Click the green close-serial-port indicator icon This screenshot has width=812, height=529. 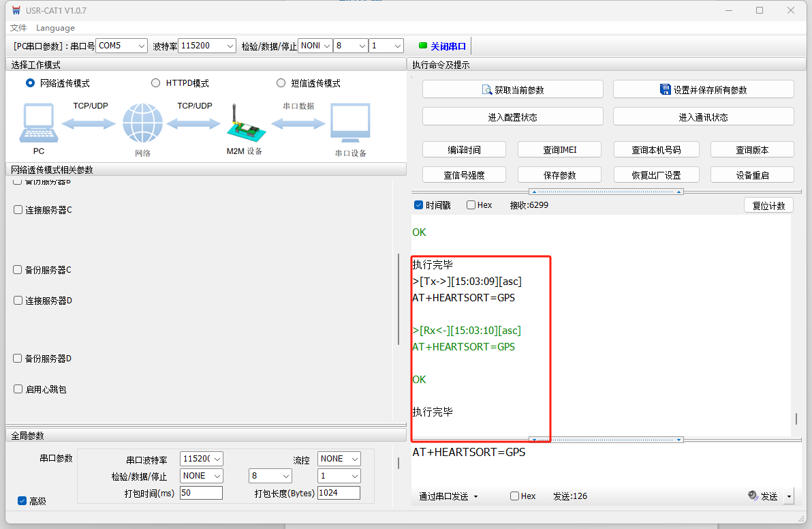point(422,46)
